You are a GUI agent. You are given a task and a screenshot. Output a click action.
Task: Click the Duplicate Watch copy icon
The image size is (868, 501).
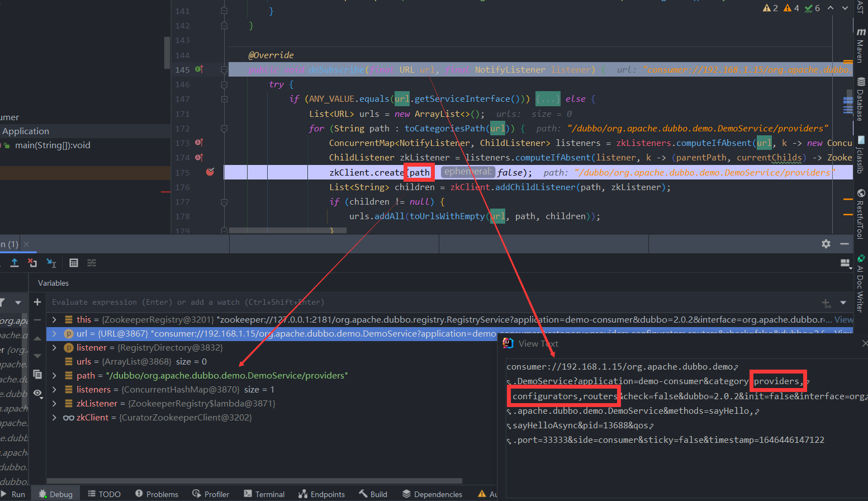point(37,375)
